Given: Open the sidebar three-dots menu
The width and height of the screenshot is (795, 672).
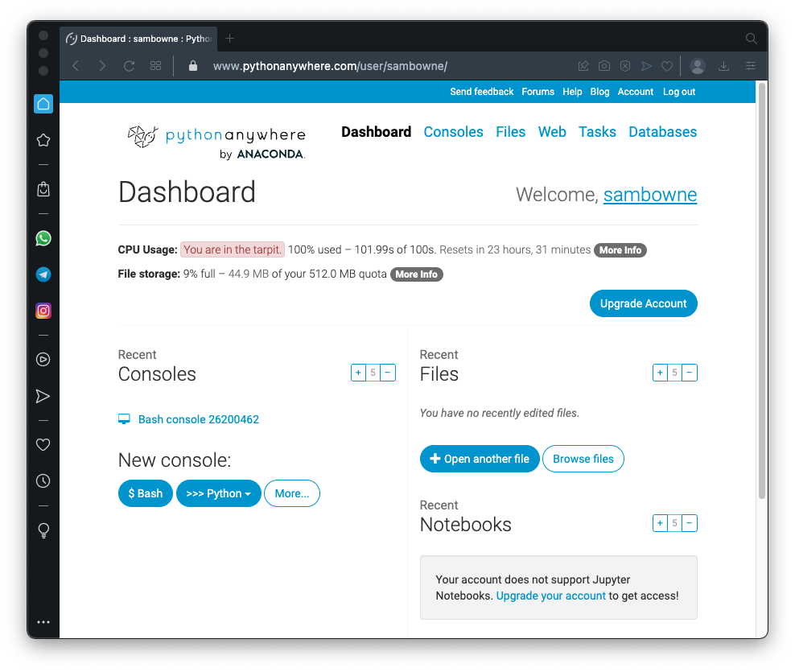Looking at the screenshot, I should [43, 622].
